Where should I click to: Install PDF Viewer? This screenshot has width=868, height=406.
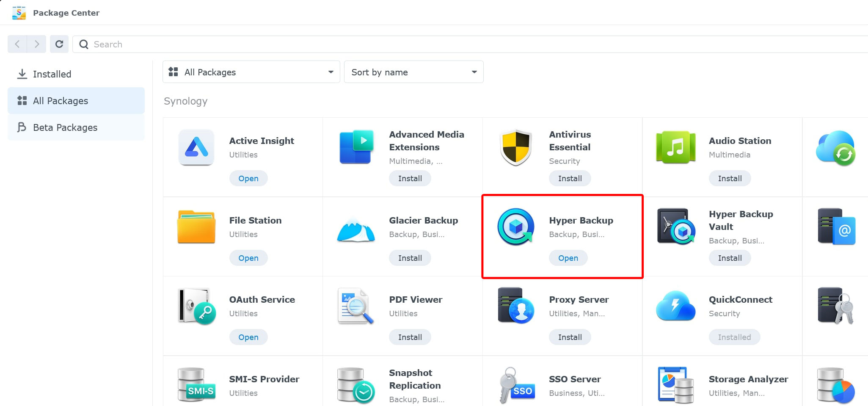(410, 337)
